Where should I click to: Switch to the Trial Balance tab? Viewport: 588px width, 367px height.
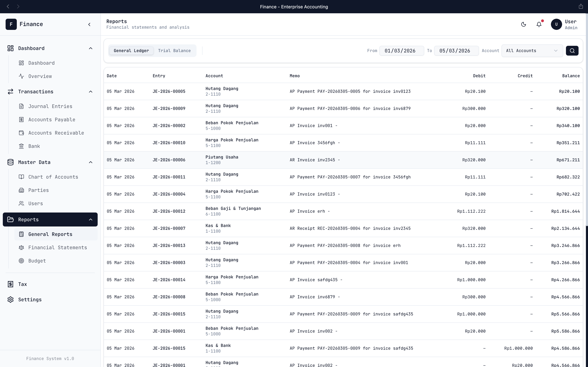(174, 51)
